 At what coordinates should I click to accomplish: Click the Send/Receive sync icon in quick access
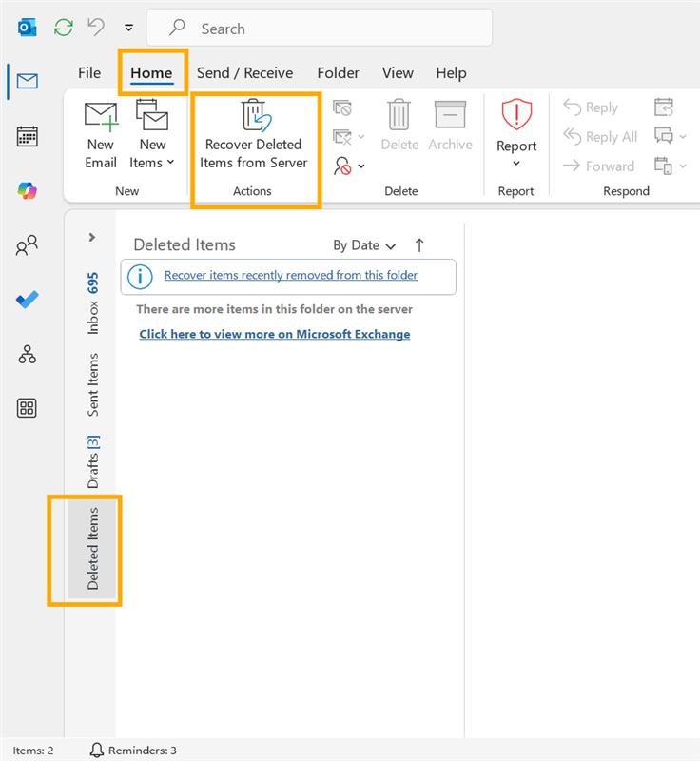click(64, 28)
